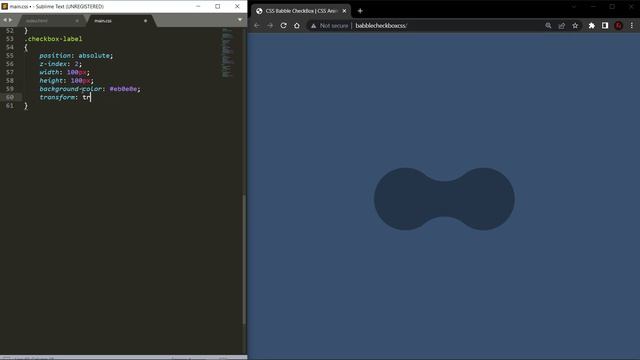Open a new Chrome tab

[360, 11]
